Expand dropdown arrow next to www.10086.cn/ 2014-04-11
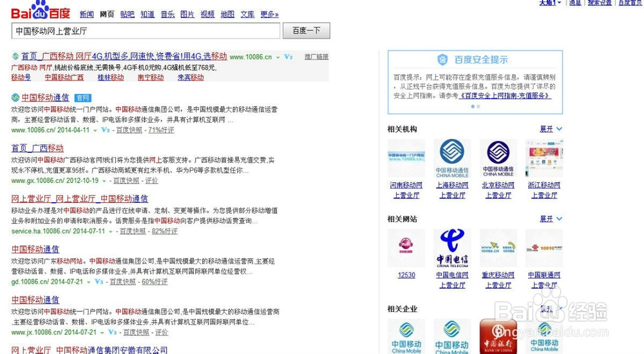Viewport: 644px width, 354px height. pyautogui.click(x=95, y=131)
